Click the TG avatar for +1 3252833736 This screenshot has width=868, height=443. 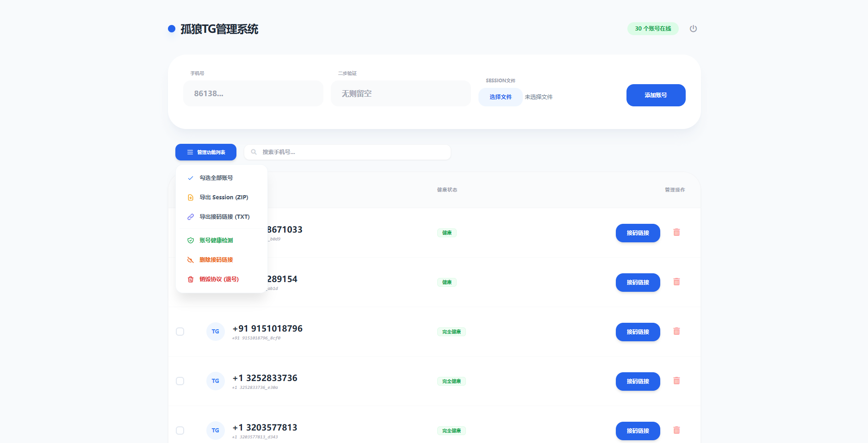[215, 381]
